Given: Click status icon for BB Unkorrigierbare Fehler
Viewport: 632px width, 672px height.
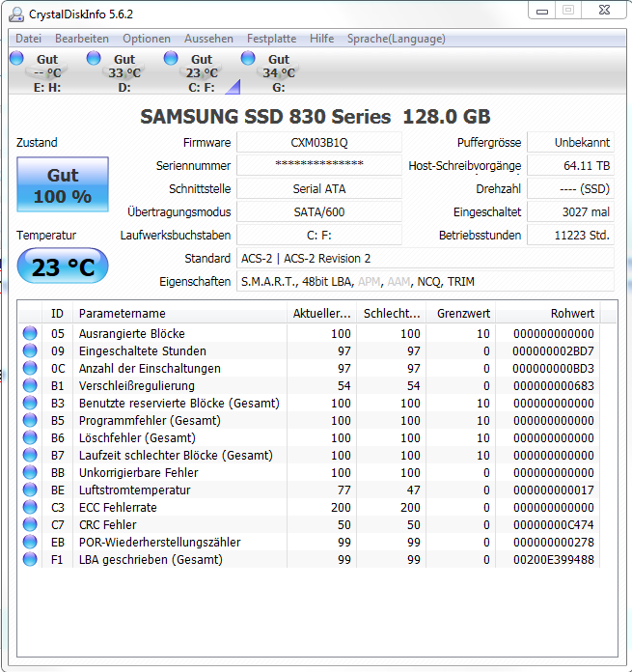Looking at the screenshot, I should pyautogui.click(x=30, y=472).
